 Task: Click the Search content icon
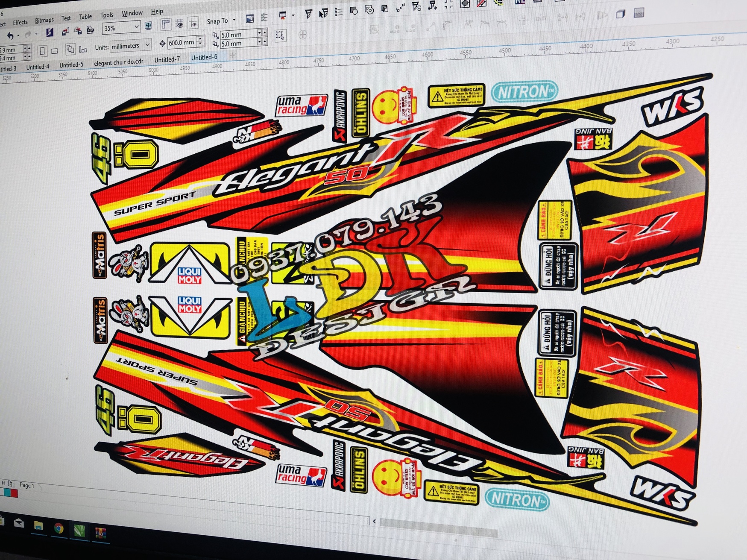pyautogui.click(x=50, y=32)
